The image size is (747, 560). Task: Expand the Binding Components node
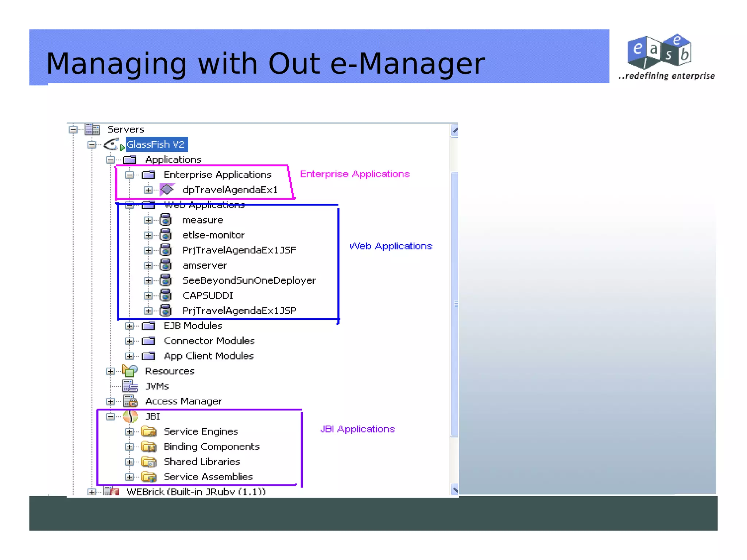point(129,447)
